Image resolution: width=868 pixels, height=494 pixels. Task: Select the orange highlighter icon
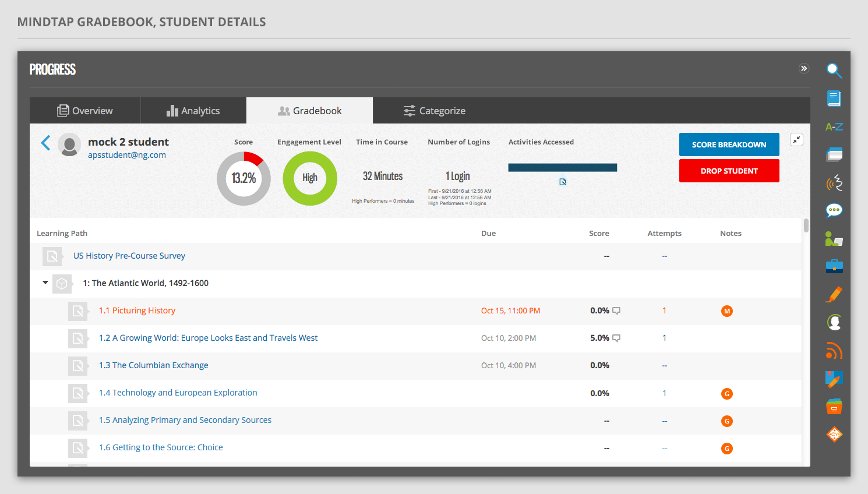834,294
